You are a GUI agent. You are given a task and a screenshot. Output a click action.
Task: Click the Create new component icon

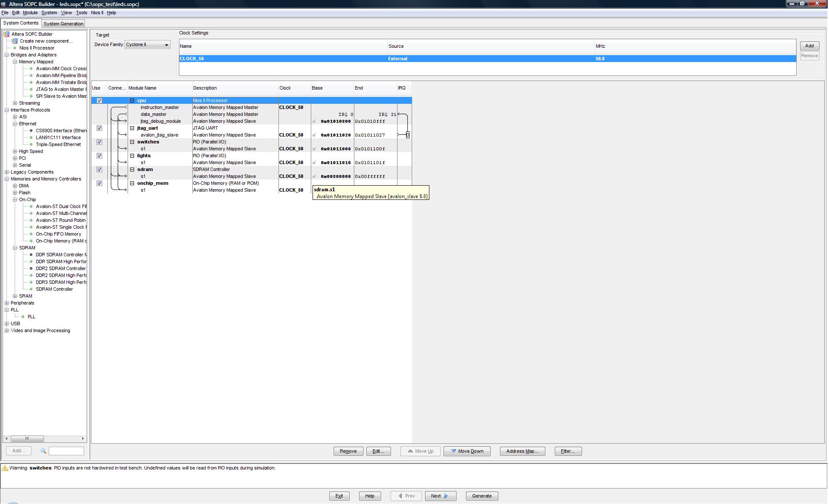tap(15, 41)
